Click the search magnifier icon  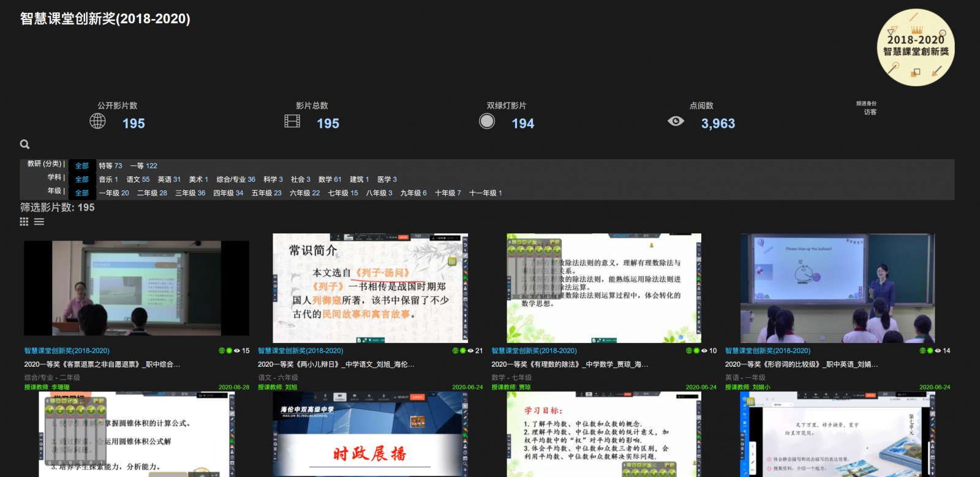pyautogui.click(x=24, y=145)
